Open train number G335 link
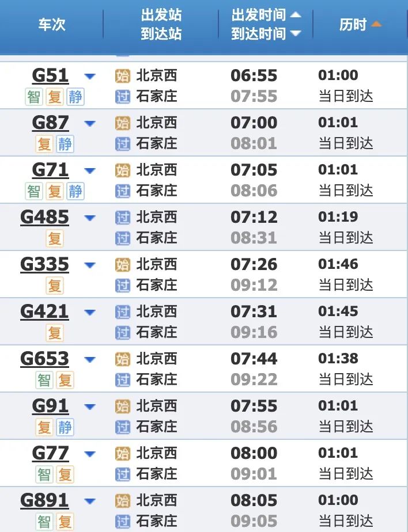The image size is (408, 532). pos(44,264)
